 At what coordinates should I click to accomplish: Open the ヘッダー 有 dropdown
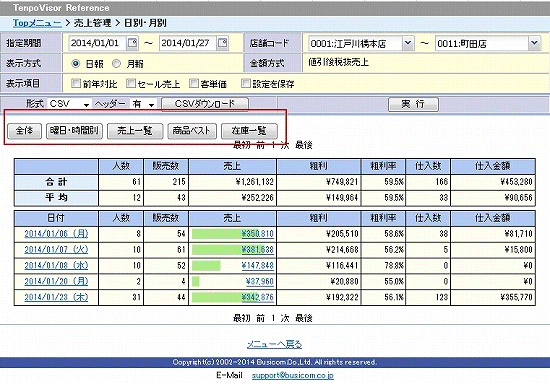point(142,104)
